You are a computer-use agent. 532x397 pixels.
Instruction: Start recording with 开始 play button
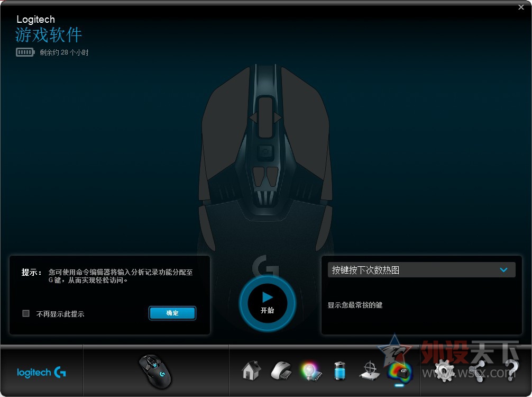(x=268, y=303)
